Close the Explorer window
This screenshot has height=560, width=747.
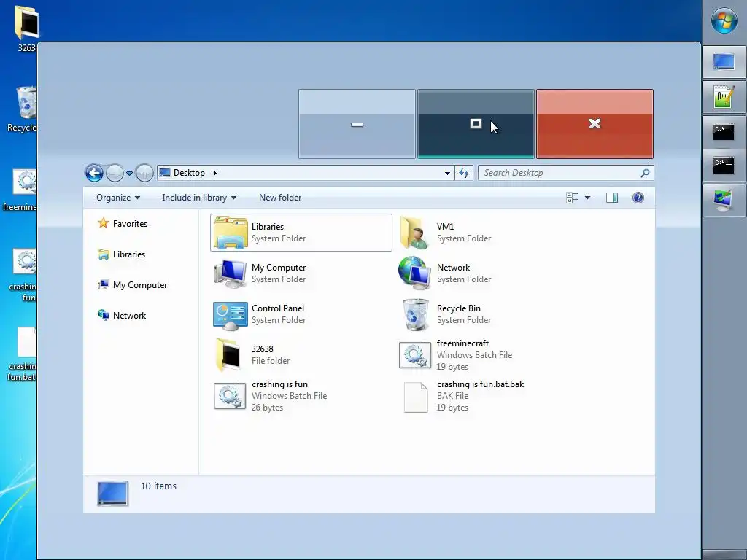coord(595,124)
